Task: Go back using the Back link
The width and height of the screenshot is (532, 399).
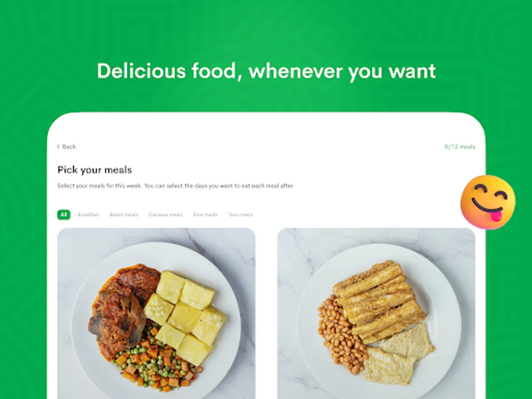Action: tap(66, 147)
